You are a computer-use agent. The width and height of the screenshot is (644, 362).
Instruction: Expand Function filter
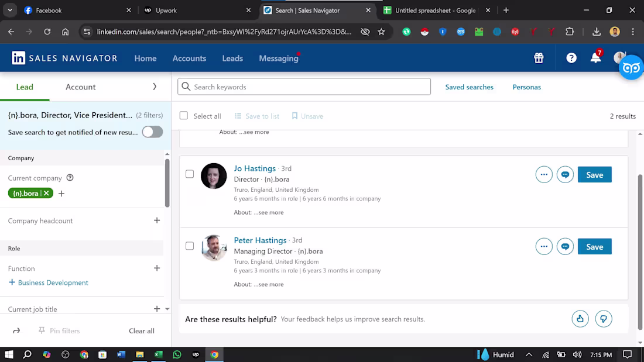tap(157, 268)
